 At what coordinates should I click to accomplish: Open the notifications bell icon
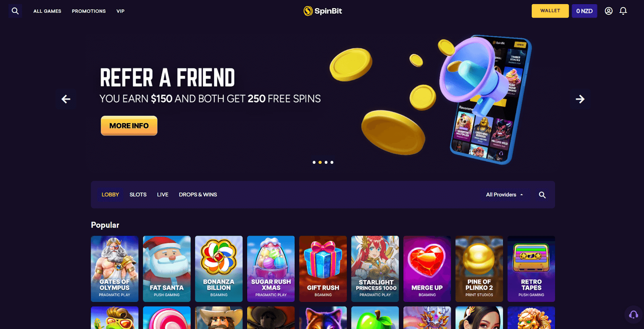tap(623, 11)
